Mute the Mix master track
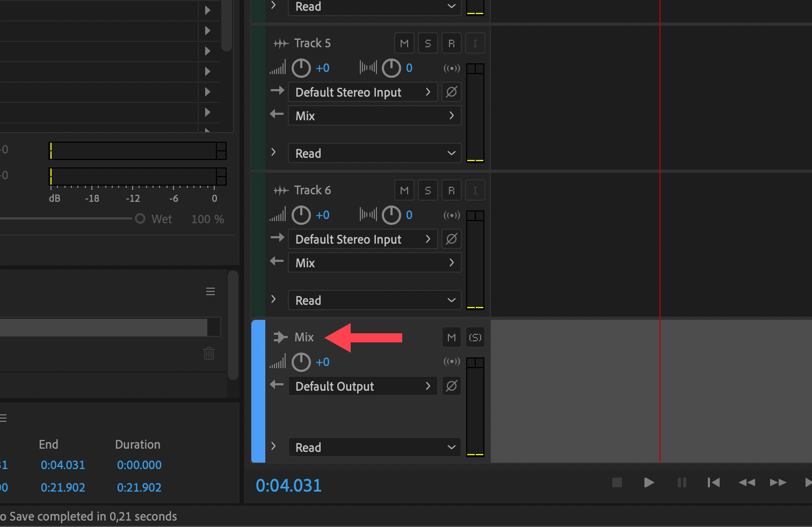The height and width of the screenshot is (527, 812). [x=452, y=338]
